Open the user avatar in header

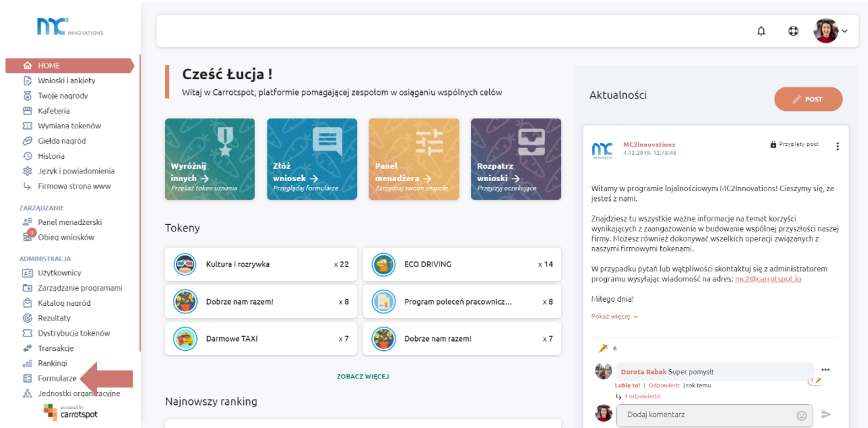pos(826,31)
